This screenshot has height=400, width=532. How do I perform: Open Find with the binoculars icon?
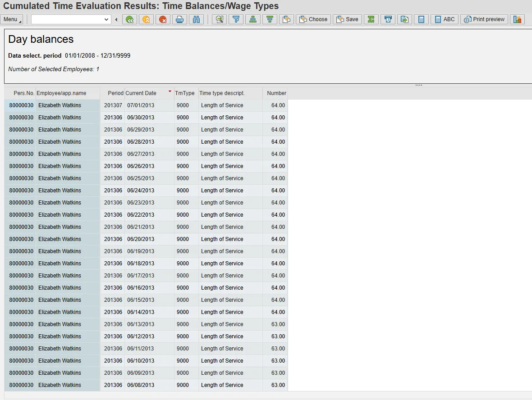(196, 19)
